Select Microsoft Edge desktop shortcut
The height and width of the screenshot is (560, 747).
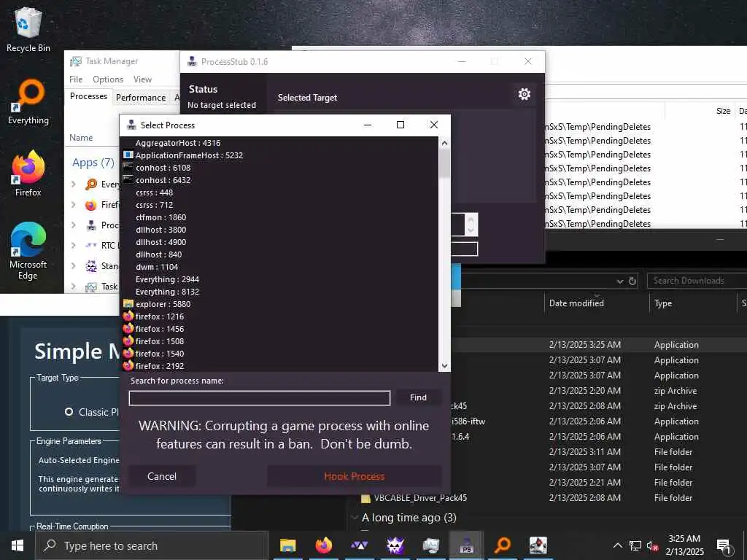click(28, 251)
